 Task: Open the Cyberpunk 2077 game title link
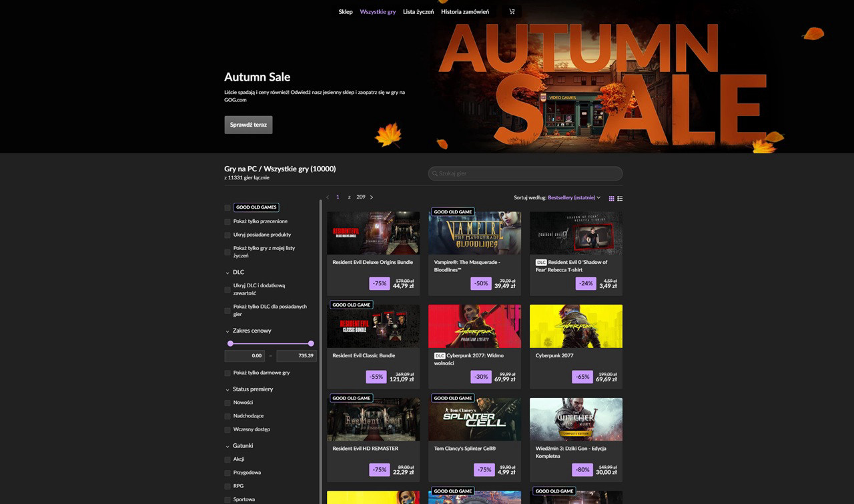(x=554, y=356)
